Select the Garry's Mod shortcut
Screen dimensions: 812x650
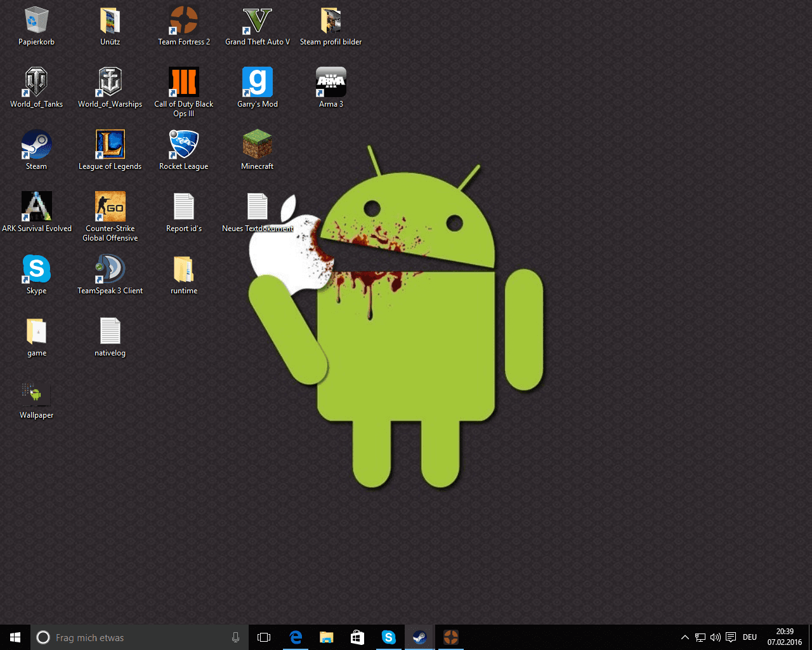click(x=257, y=83)
